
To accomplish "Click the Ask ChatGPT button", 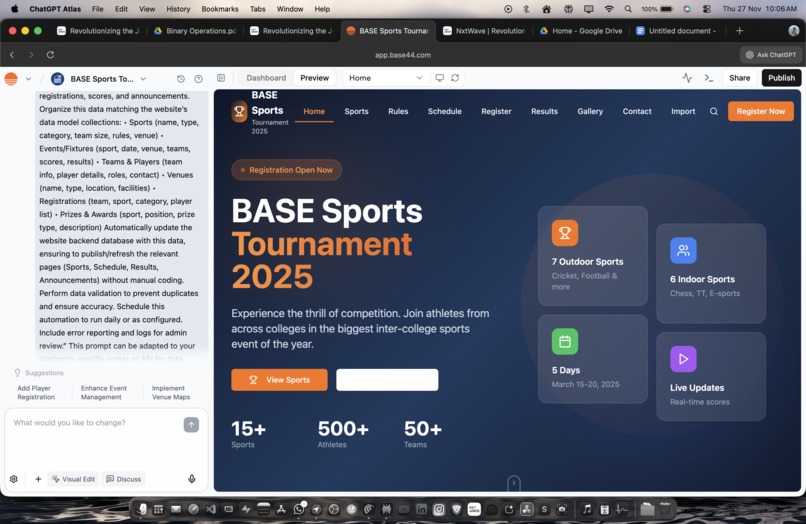I will point(771,55).
